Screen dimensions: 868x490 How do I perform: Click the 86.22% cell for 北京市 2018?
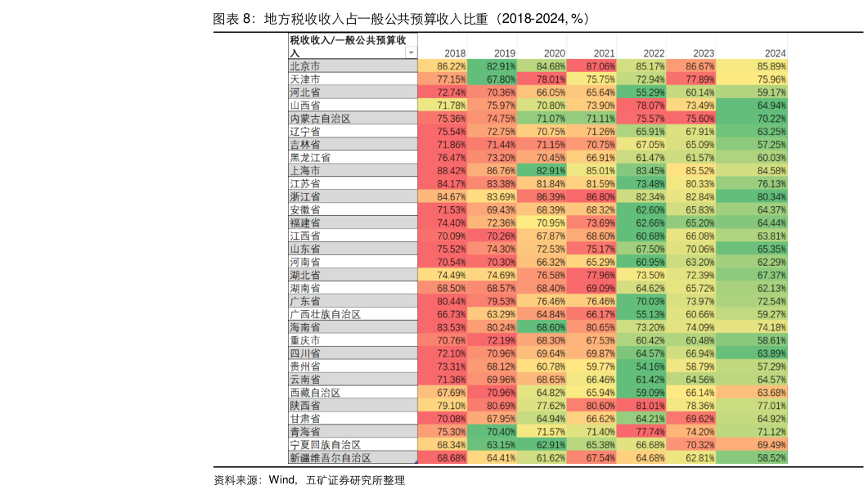click(x=443, y=66)
